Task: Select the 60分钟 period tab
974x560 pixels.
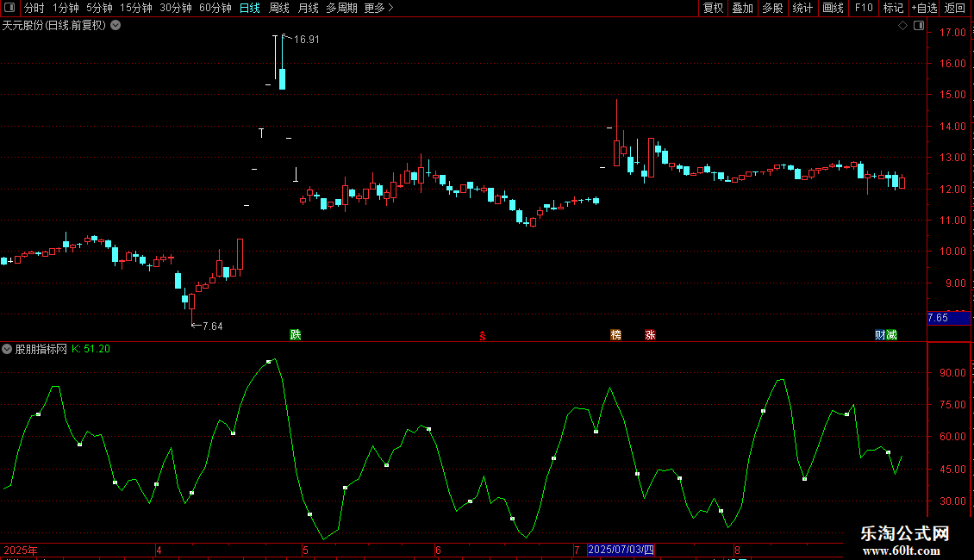Action: 215,8
